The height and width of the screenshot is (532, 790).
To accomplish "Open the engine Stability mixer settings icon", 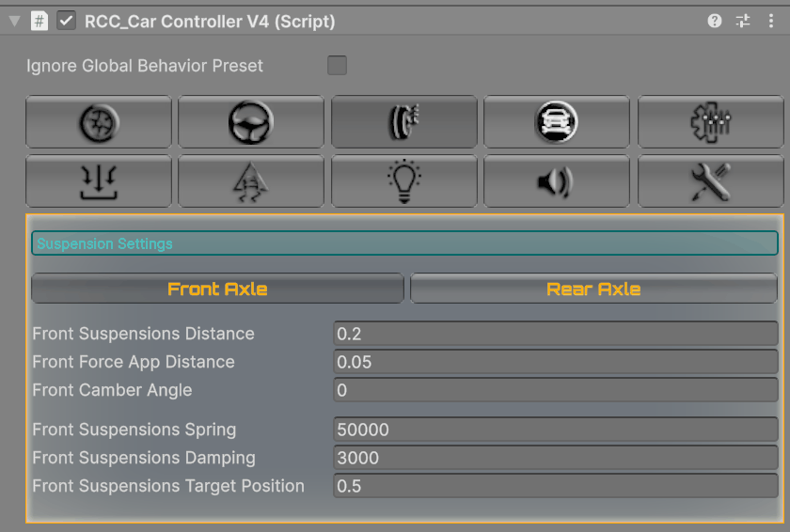I will (x=711, y=122).
